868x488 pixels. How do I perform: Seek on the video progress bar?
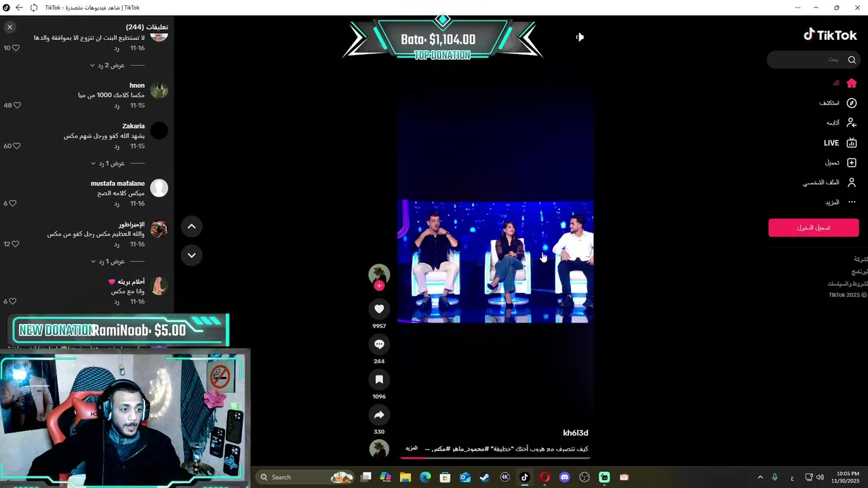[x=496, y=457]
